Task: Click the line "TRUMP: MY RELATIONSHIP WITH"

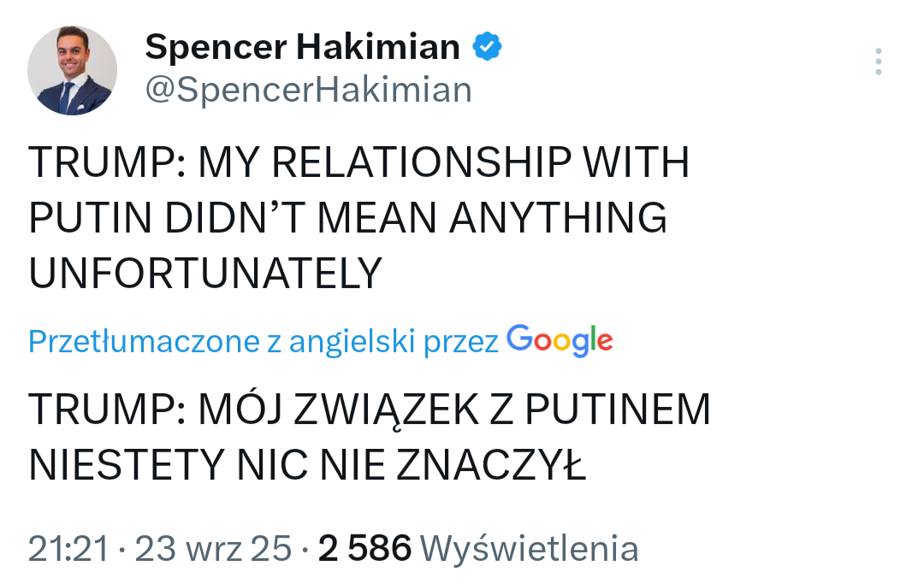Action: pyautogui.click(x=358, y=163)
